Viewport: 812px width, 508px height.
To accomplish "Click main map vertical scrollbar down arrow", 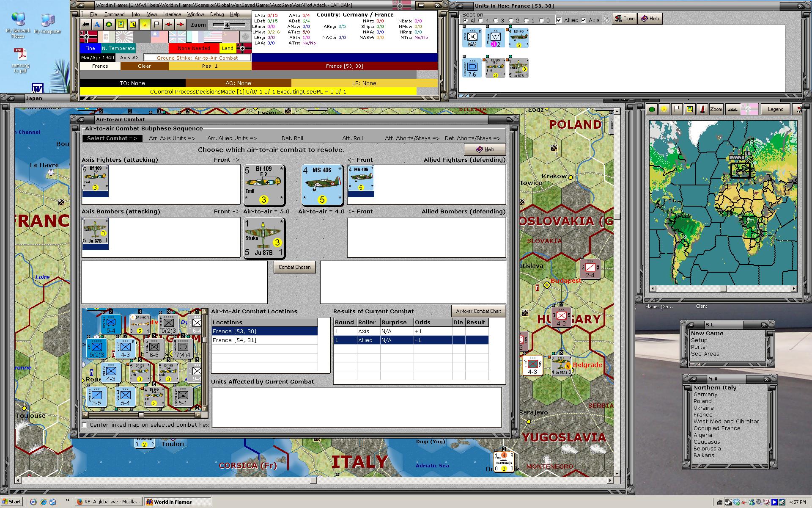I will pos(617,474).
